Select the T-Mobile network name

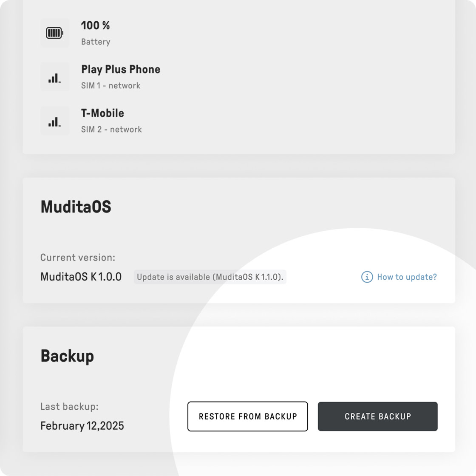click(x=102, y=113)
